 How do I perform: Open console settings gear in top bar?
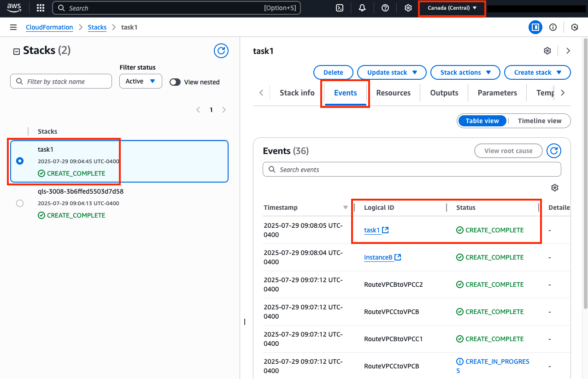point(408,8)
